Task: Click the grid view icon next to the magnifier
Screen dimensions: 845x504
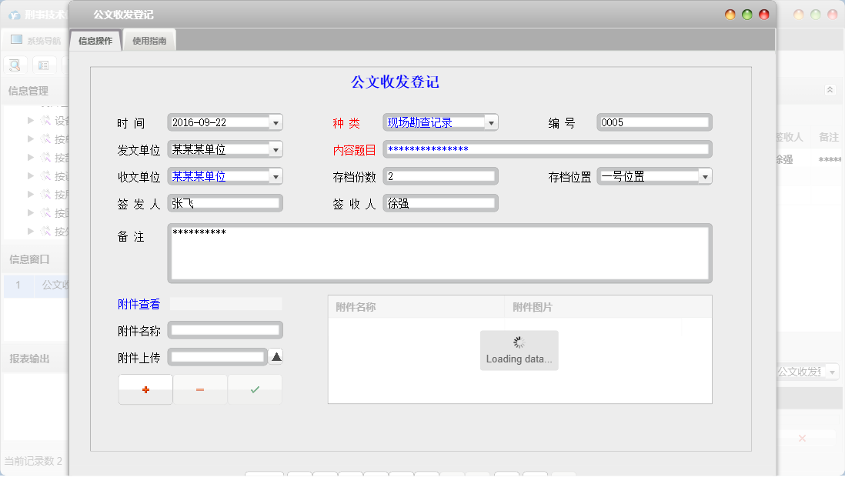Action: pos(43,65)
